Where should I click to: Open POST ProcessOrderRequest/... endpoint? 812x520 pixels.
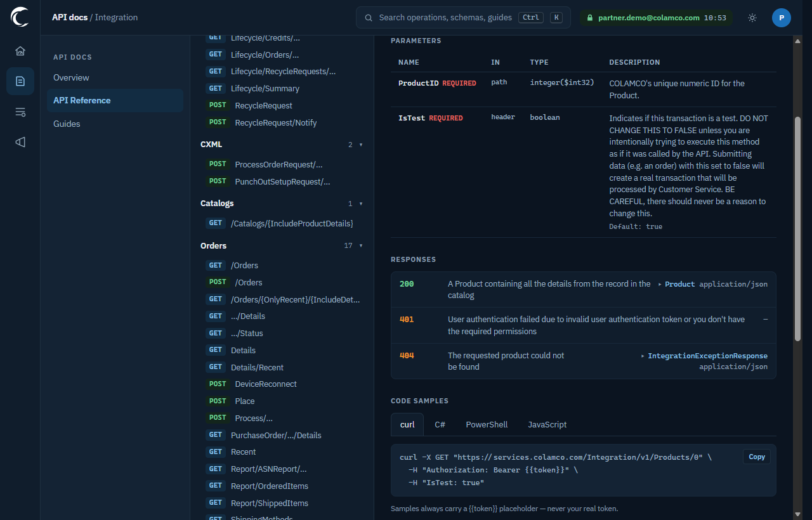click(x=282, y=164)
